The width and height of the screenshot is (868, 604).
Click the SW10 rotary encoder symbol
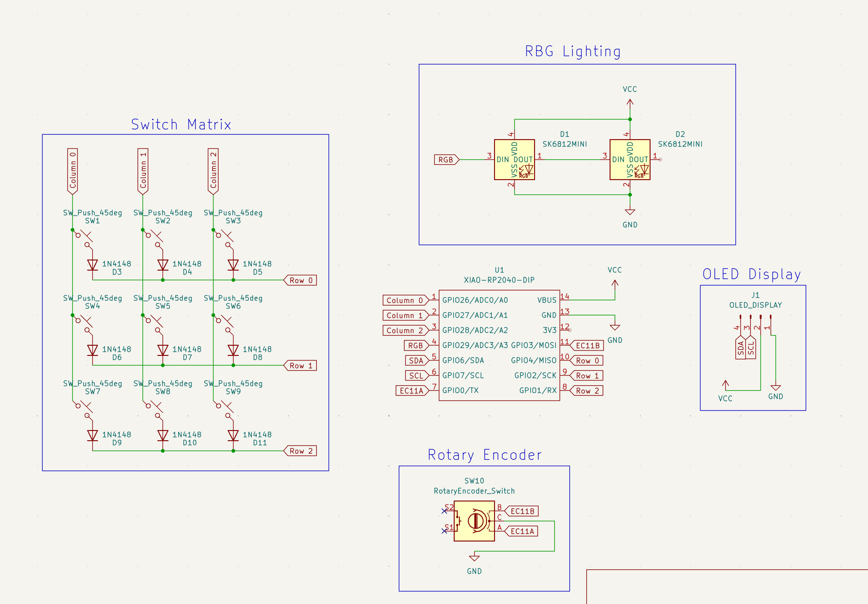tap(474, 521)
